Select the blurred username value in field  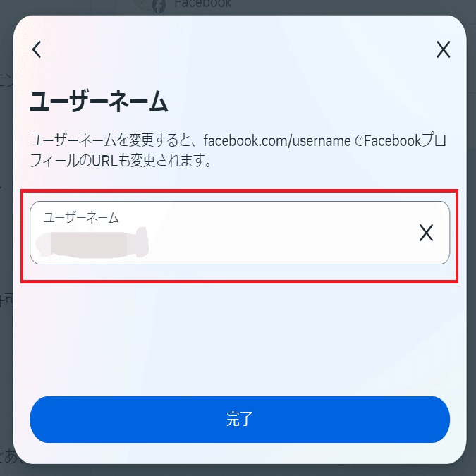click(x=92, y=243)
